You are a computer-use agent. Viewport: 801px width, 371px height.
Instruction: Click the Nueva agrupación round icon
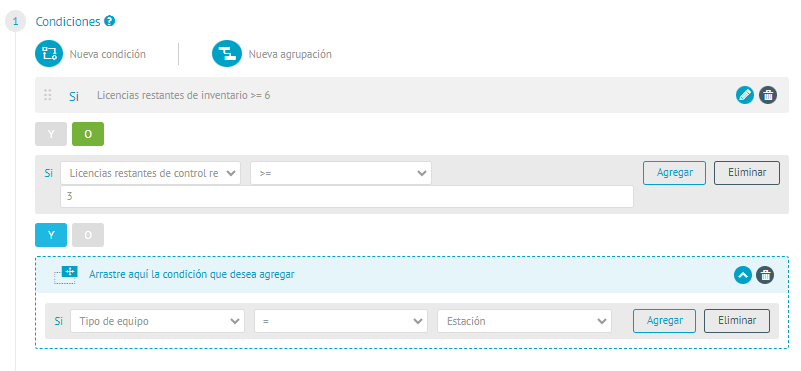(x=226, y=54)
